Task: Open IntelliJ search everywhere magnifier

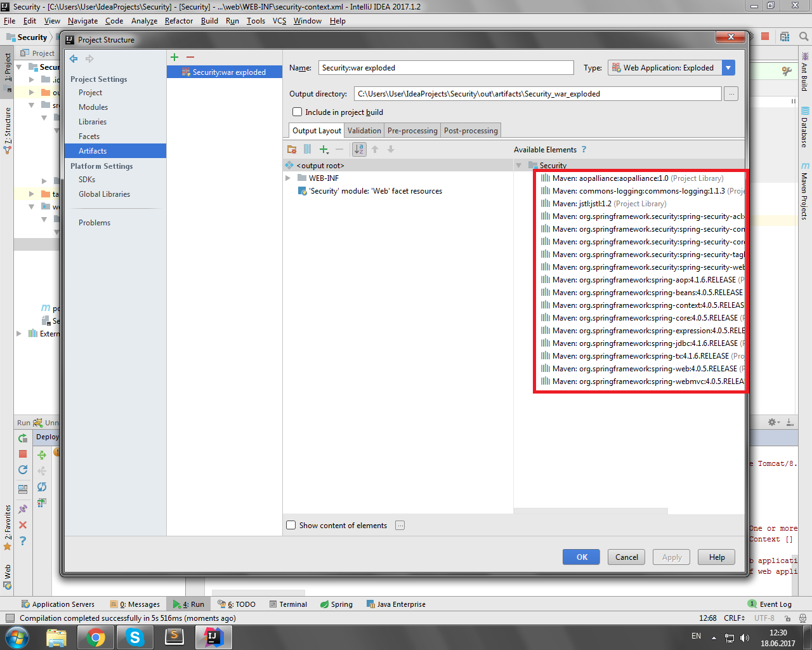Action: tap(803, 37)
